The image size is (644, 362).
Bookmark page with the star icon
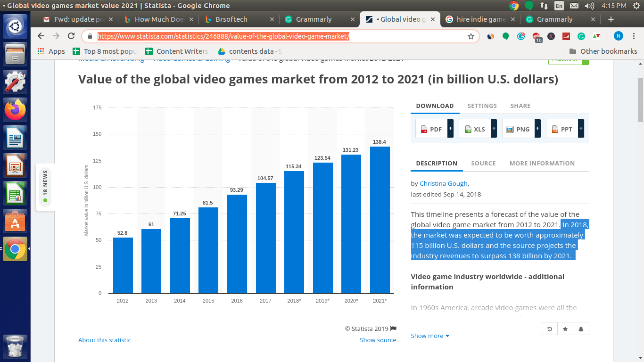(471, 36)
